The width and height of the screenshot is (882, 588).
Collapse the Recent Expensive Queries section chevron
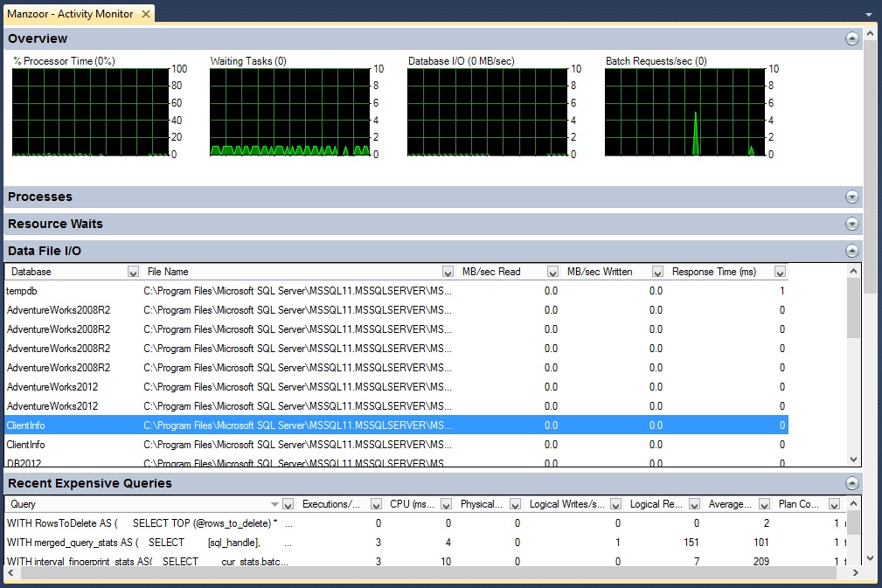pyautogui.click(x=851, y=482)
